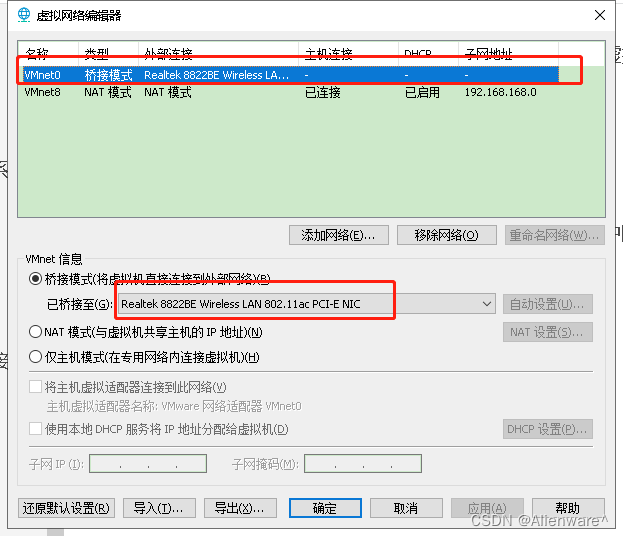Click the 重命名网络(W)... button

click(x=555, y=235)
